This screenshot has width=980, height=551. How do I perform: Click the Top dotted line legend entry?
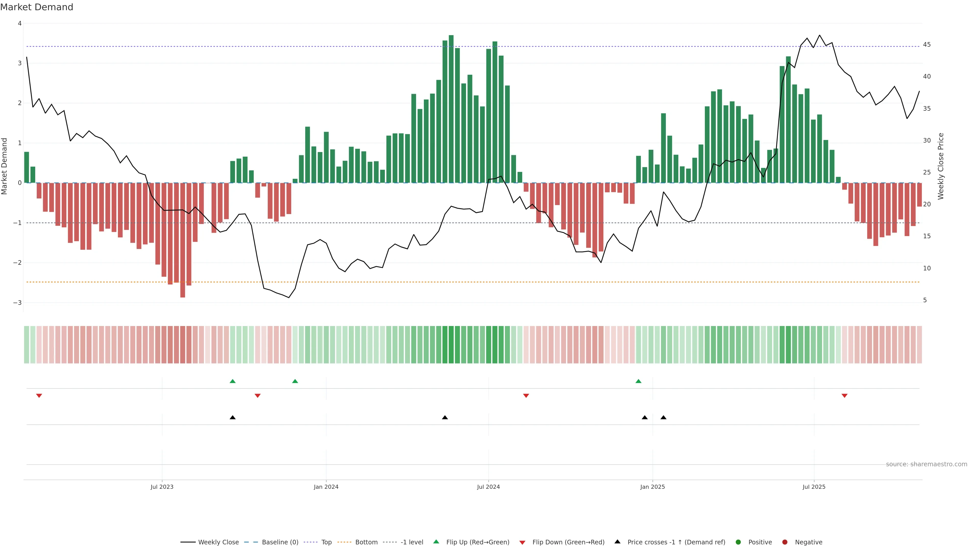coord(326,542)
